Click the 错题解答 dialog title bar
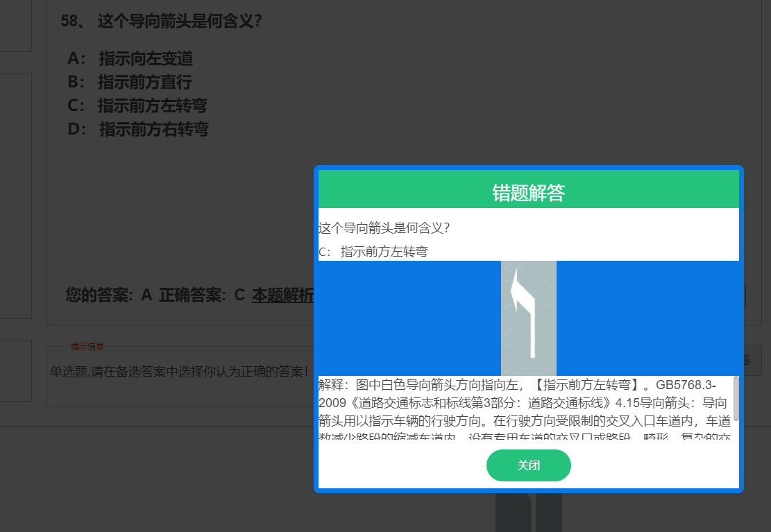The width and height of the screenshot is (771, 532). [529, 189]
